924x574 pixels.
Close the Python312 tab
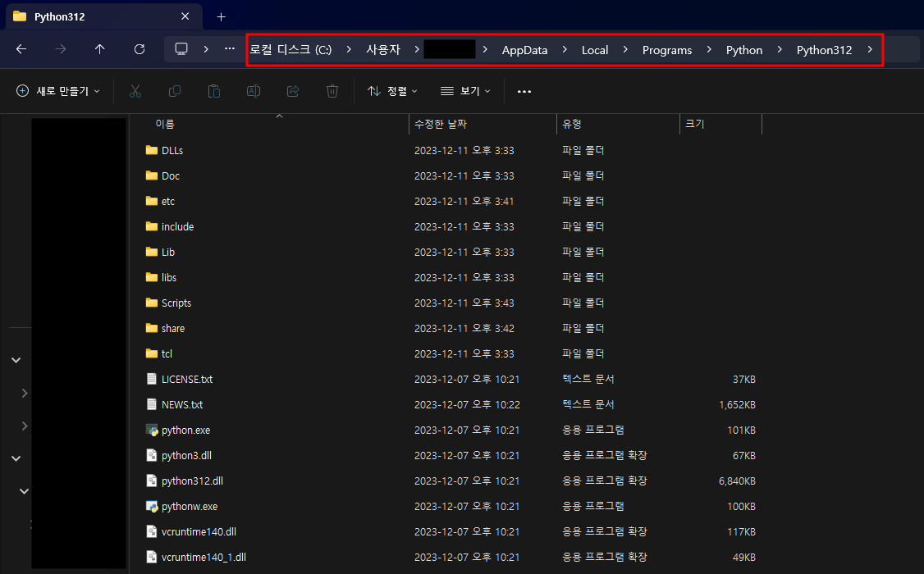[185, 16]
